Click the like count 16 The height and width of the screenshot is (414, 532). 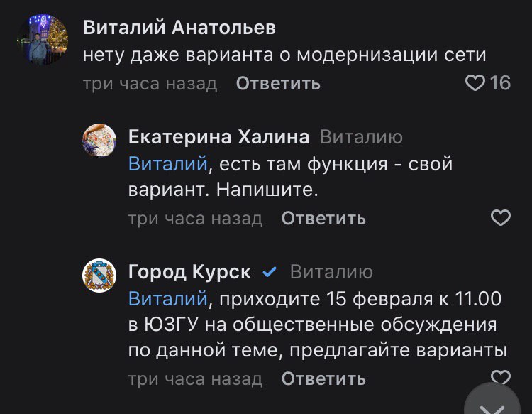500,84
